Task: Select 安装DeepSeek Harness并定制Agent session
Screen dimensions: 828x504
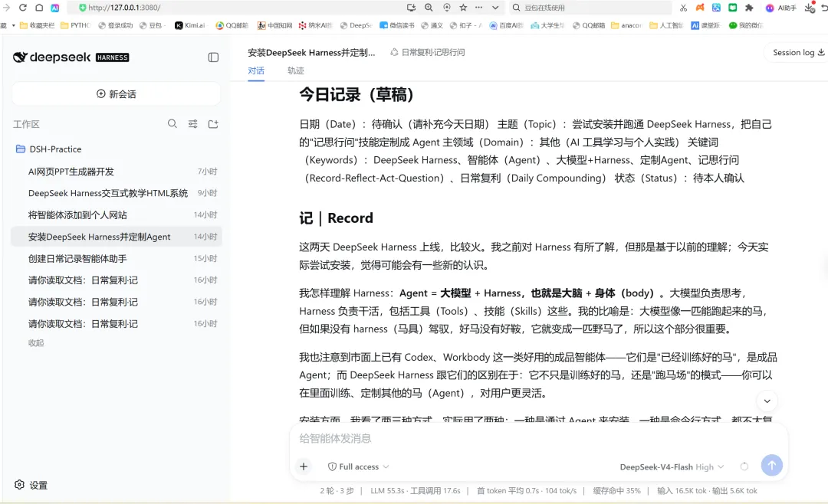Action: [x=117, y=237]
